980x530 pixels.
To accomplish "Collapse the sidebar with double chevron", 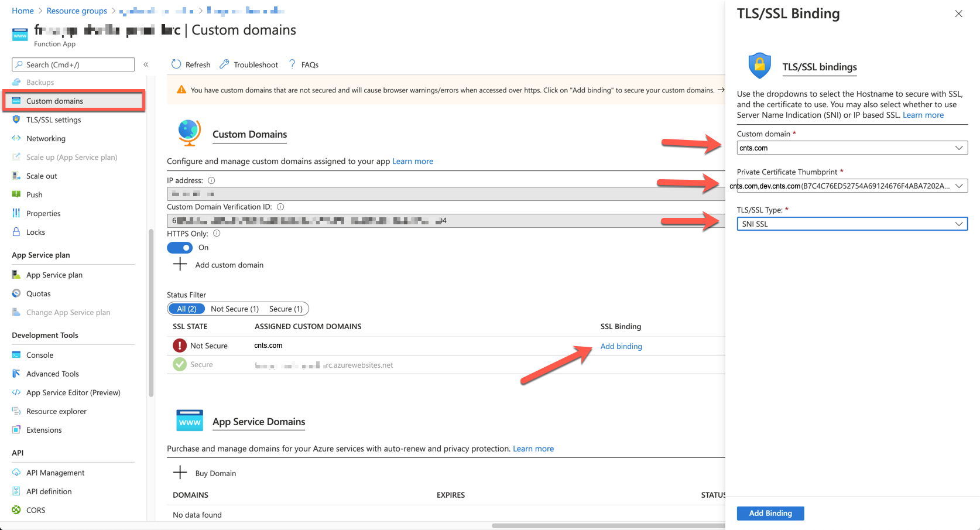I will tap(146, 64).
